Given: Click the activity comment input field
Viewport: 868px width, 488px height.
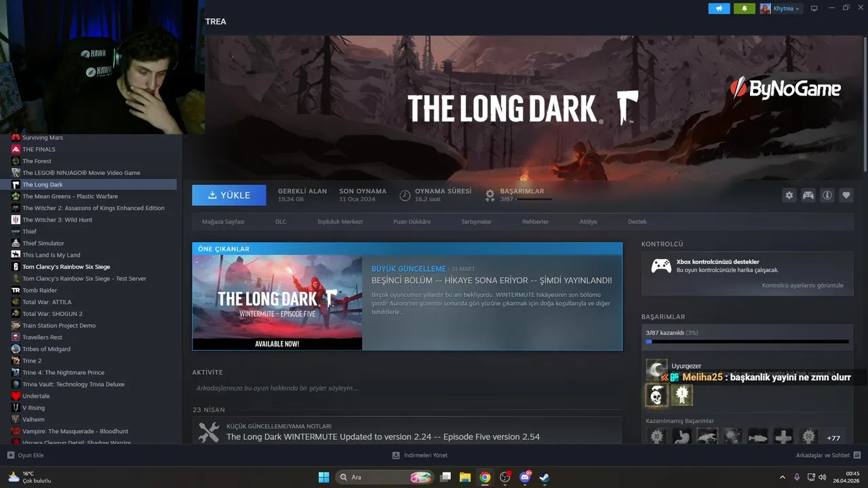Looking at the screenshot, I should [x=407, y=388].
